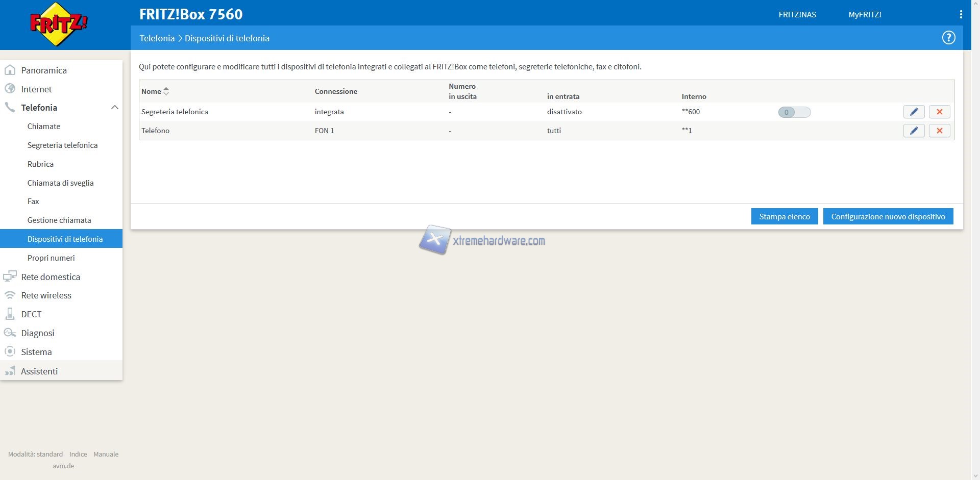Click the Stampa elenco button
The height and width of the screenshot is (480, 980).
(784, 216)
